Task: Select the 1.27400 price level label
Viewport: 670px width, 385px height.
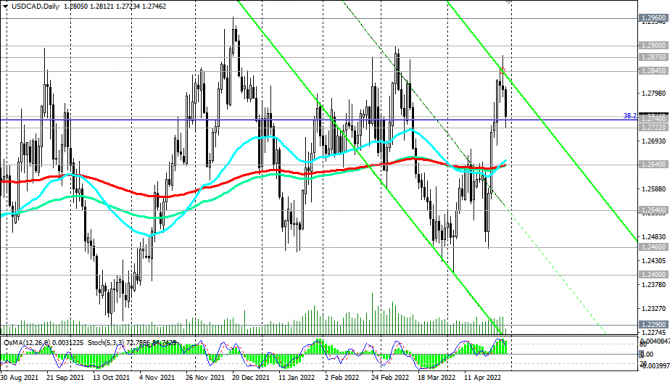Action: (x=653, y=120)
